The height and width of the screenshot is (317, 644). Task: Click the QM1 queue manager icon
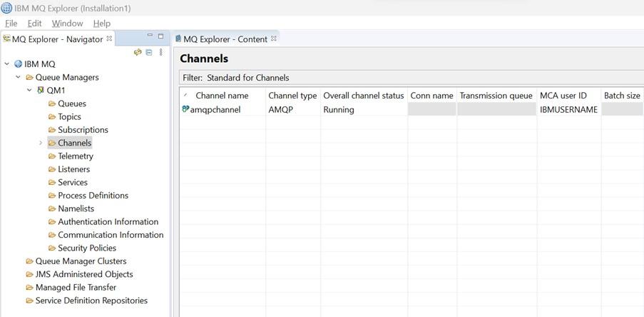(41, 90)
